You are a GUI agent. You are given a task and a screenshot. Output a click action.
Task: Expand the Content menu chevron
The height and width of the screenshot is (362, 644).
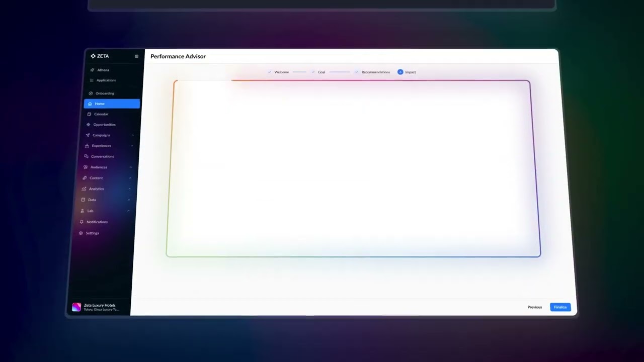click(x=130, y=178)
